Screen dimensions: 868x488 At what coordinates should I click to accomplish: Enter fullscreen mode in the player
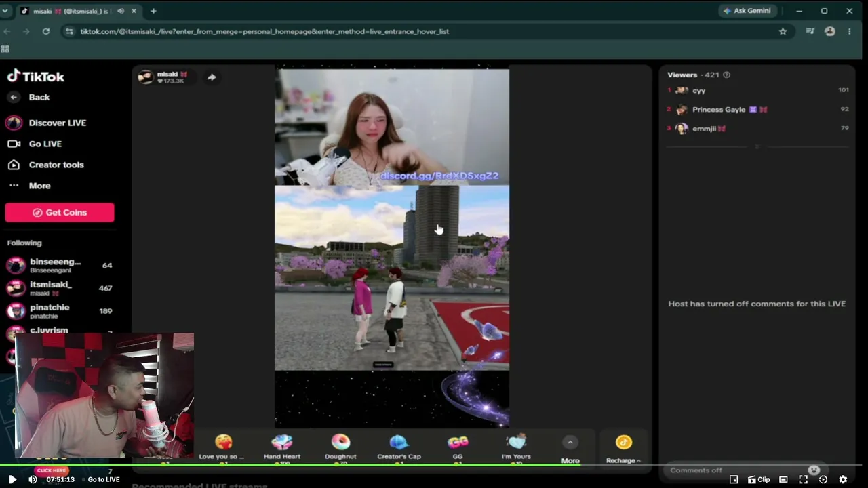pos(804,479)
